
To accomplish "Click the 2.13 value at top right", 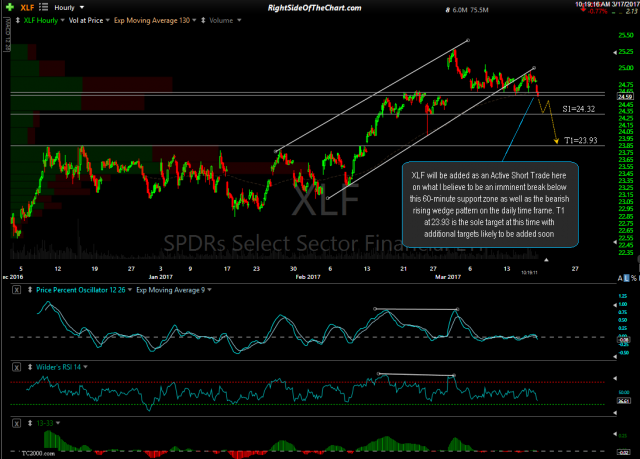I will [631, 11].
